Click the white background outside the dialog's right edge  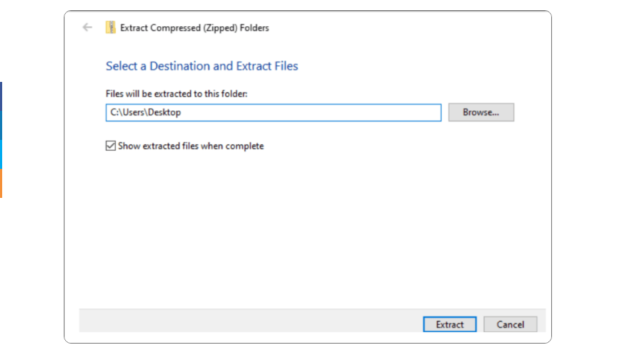598,177
